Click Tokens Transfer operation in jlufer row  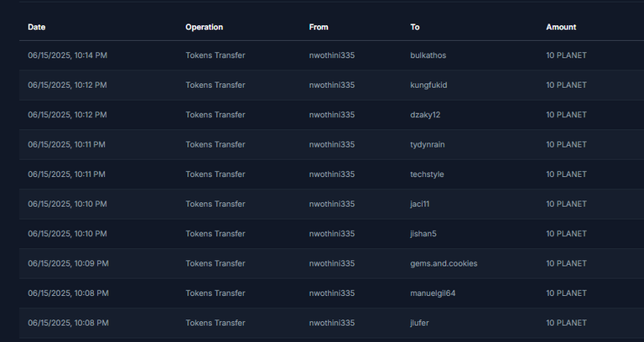tap(215, 323)
